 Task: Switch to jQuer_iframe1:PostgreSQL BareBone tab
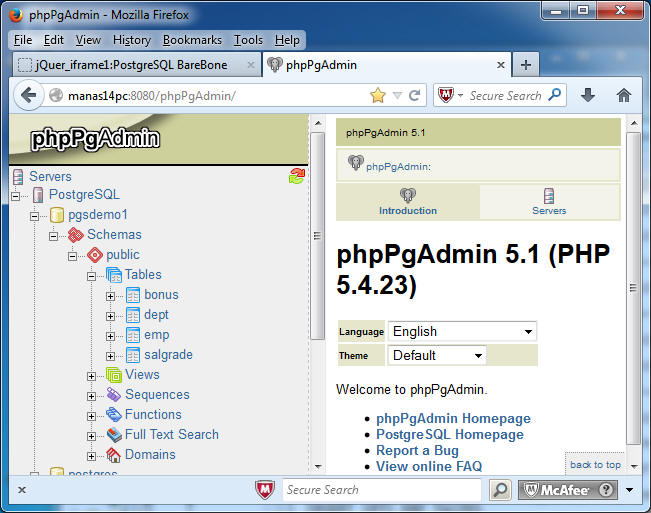coord(137,65)
